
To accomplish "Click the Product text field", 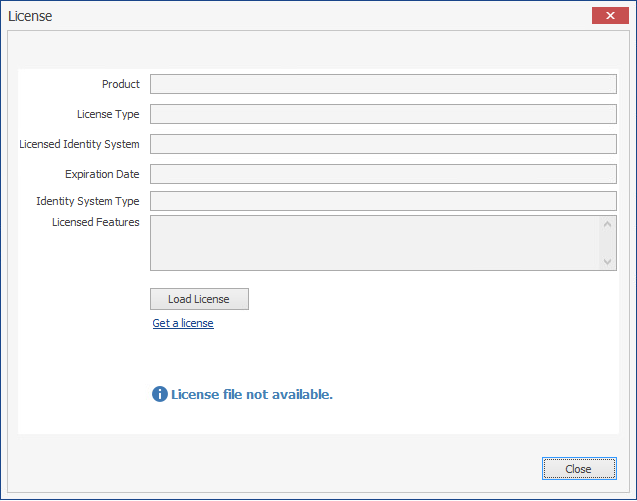I will (x=383, y=84).
